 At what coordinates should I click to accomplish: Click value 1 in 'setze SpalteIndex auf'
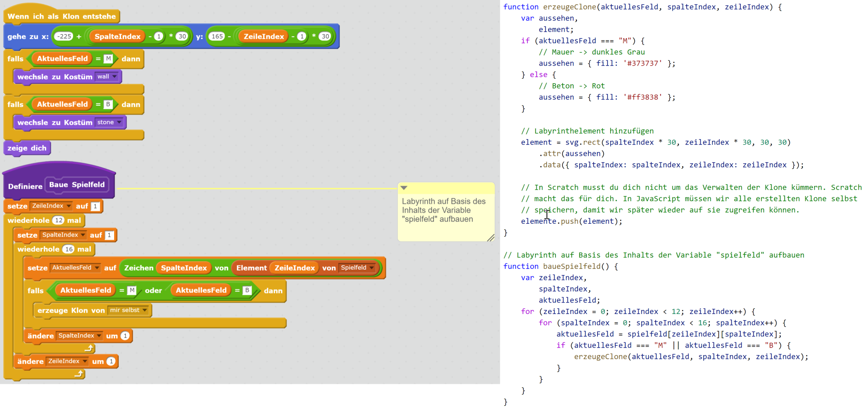pos(109,235)
